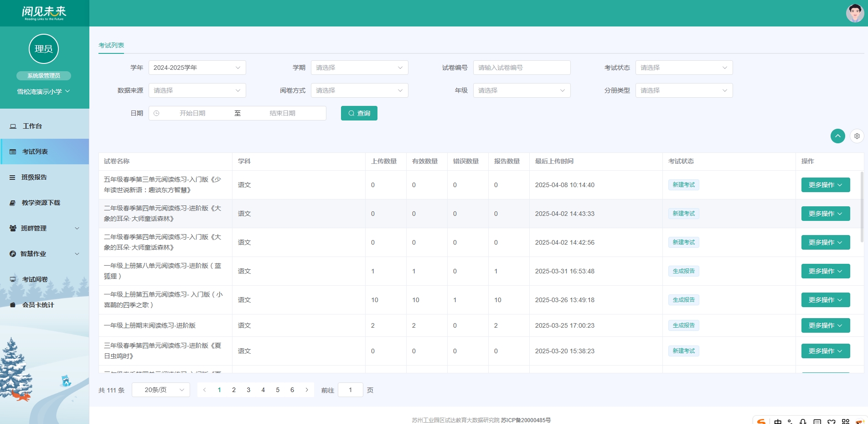Viewport: 868px width, 424px height.
Task: Select the 考试列表 tab
Action: click(111, 45)
